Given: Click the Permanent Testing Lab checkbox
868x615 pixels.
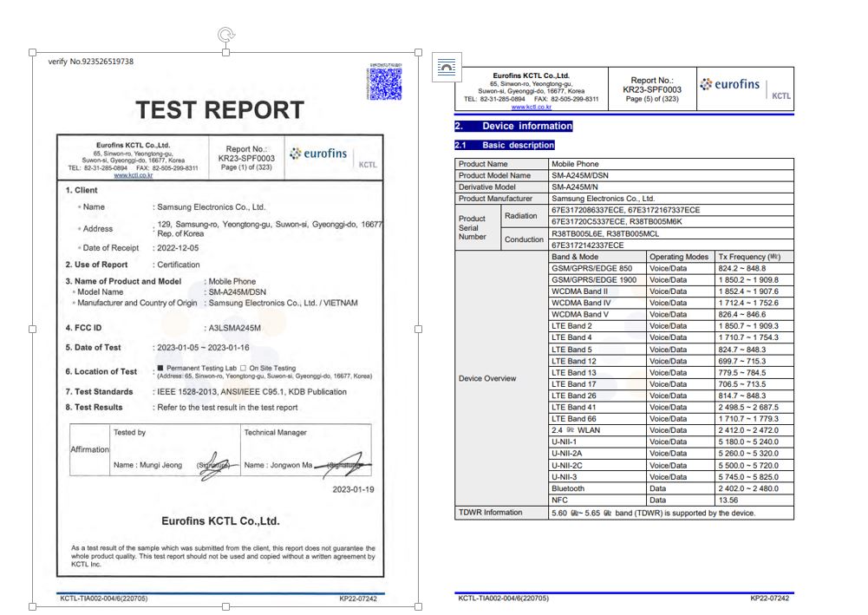Looking at the screenshot, I should tap(160, 368).
